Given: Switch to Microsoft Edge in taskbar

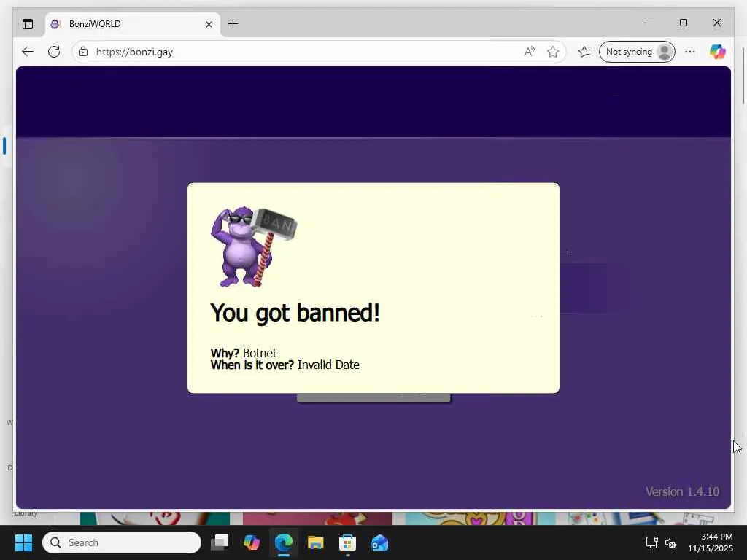Looking at the screenshot, I should (284, 542).
